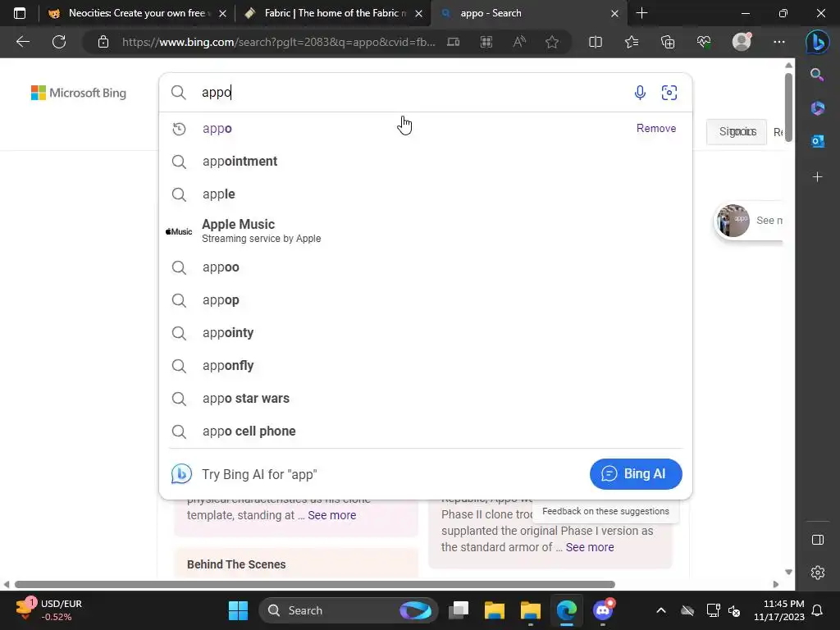
Task: View site information lock icon
Action: (103, 42)
